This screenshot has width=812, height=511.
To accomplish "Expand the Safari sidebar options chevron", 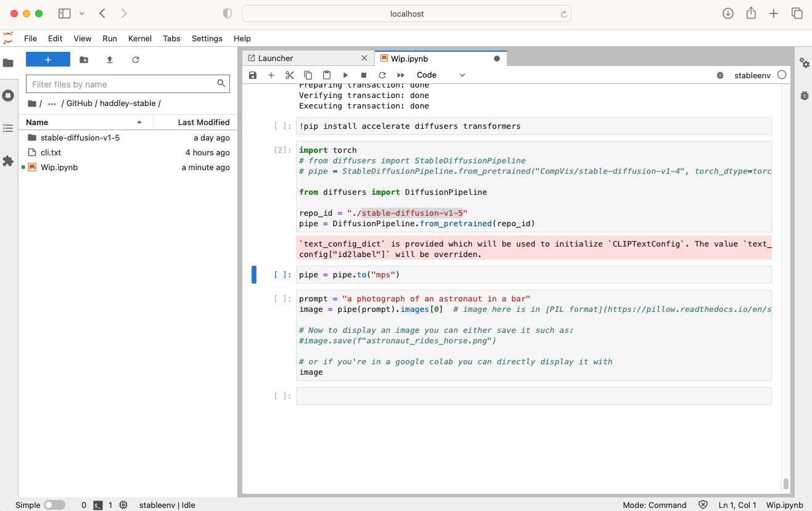I will pos(81,14).
